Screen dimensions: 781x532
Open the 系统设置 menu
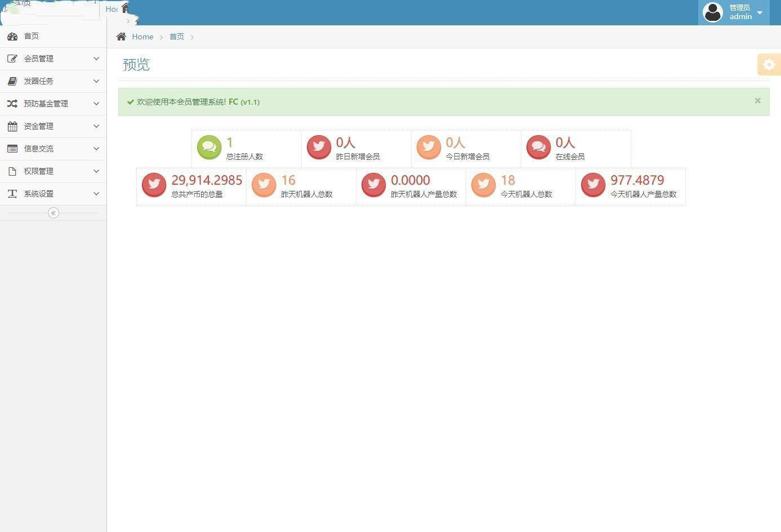53,194
